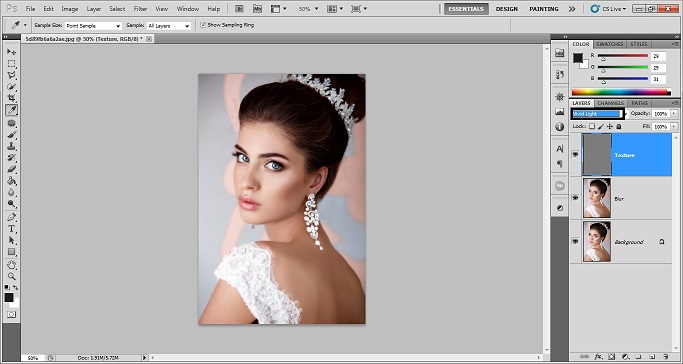The width and height of the screenshot is (683, 364).
Task: Select the Spot Healing Brush tool
Action: [x=11, y=124]
